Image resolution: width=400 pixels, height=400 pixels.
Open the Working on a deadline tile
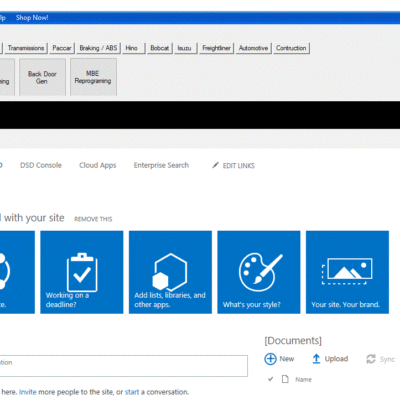pyautogui.click(x=82, y=272)
